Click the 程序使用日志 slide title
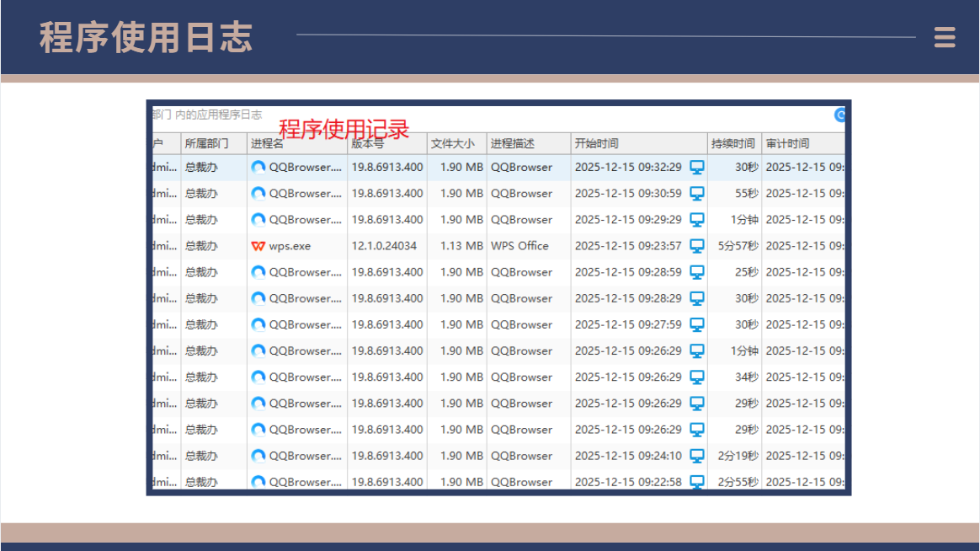The image size is (980, 551). (x=146, y=38)
